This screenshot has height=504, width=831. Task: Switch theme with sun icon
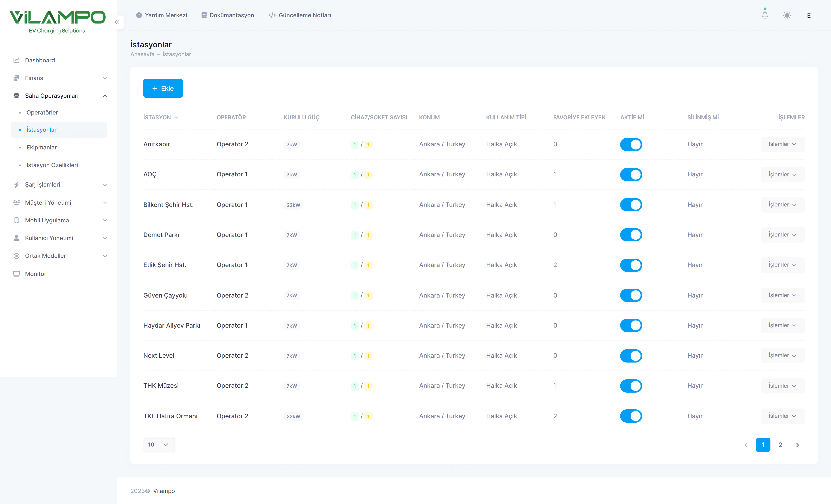click(x=787, y=15)
